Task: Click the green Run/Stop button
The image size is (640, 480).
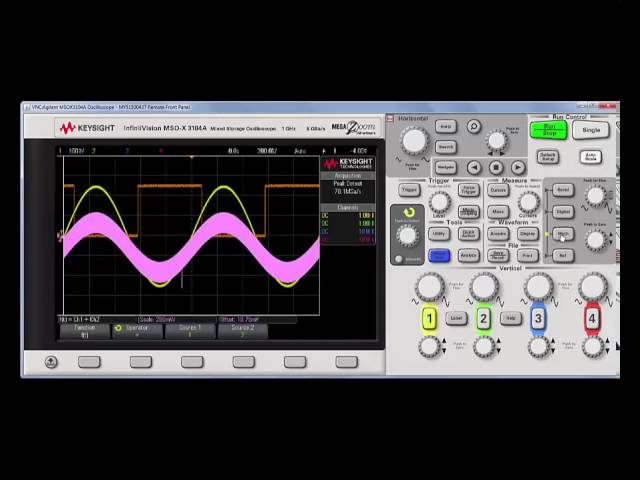Action: coord(549,130)
